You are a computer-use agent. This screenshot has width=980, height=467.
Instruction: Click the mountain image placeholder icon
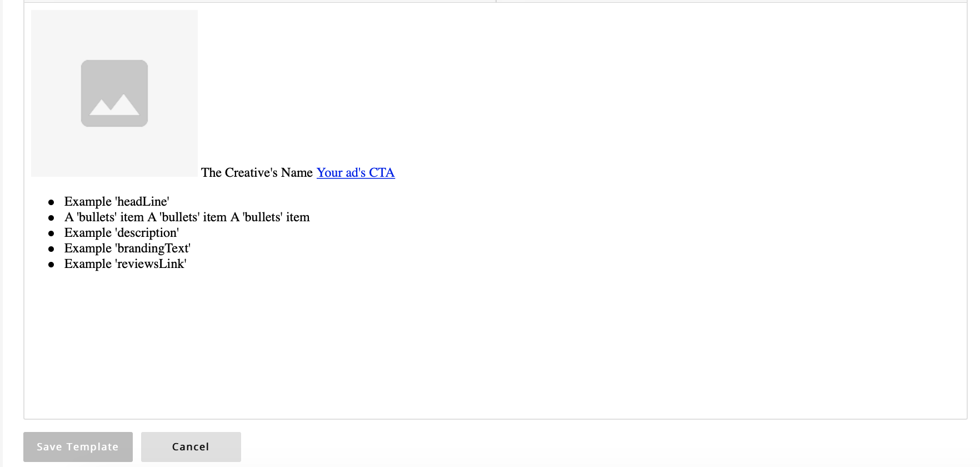coord(114,93)
